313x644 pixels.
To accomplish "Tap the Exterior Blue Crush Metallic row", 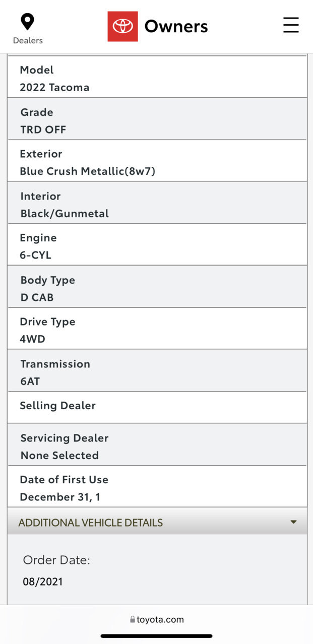I will [x=157, y=161].
